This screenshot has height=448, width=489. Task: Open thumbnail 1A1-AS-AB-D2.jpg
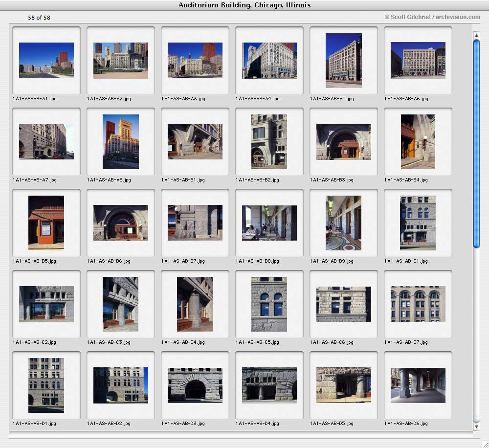pyautogui.click(x=121, y=385)
